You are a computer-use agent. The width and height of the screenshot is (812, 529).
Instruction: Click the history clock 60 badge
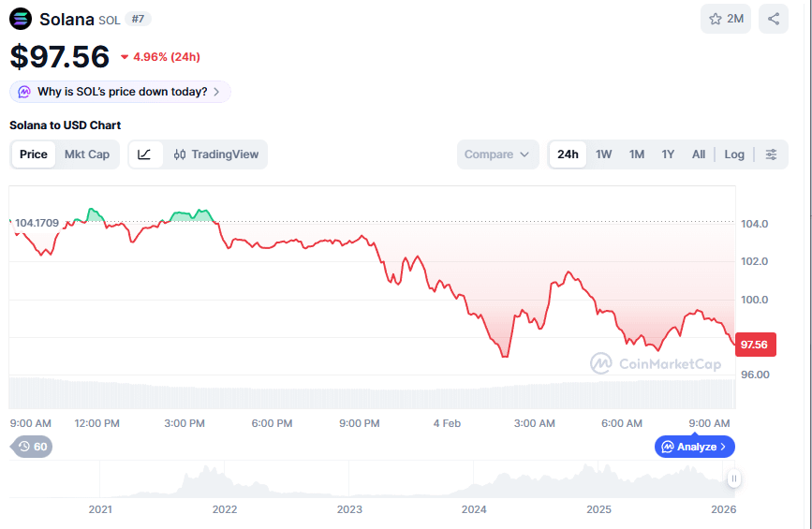tap(33, 447)
